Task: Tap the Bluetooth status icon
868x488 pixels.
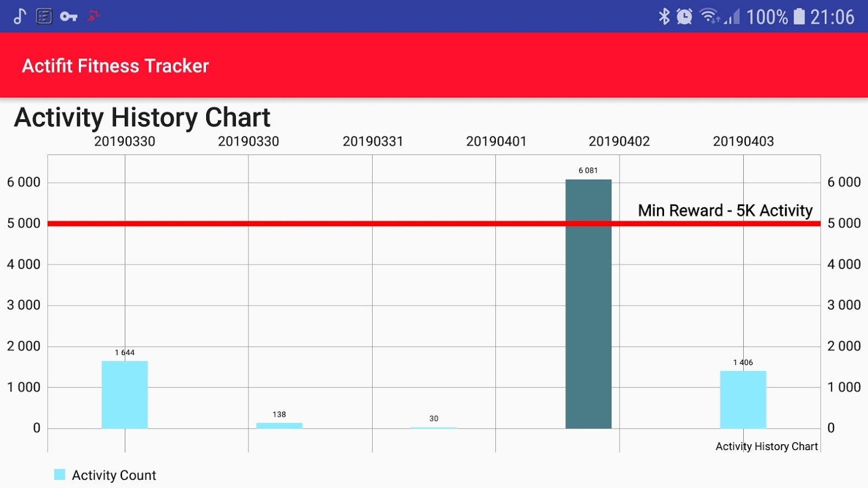Action: 664,16
